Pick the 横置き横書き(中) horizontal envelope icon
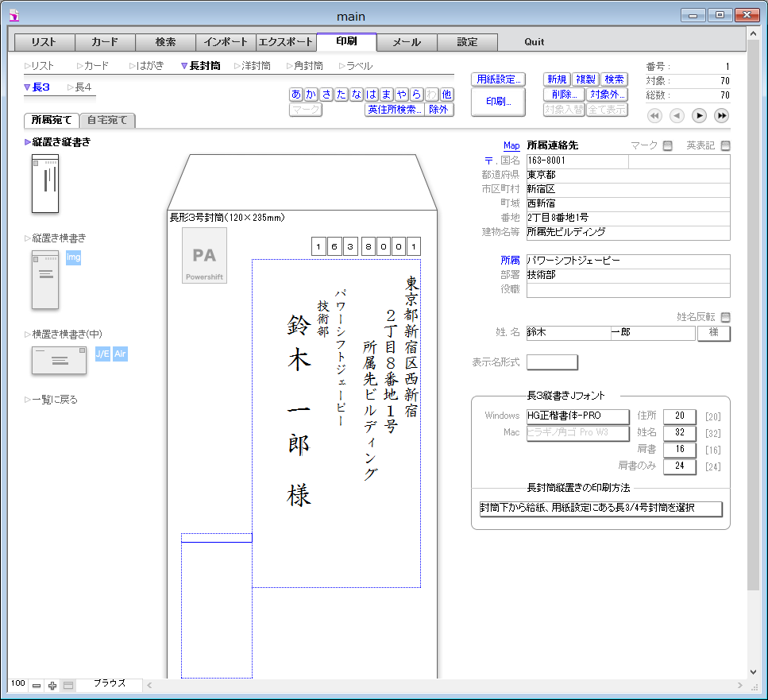The image size is (768, 700). 59,360
